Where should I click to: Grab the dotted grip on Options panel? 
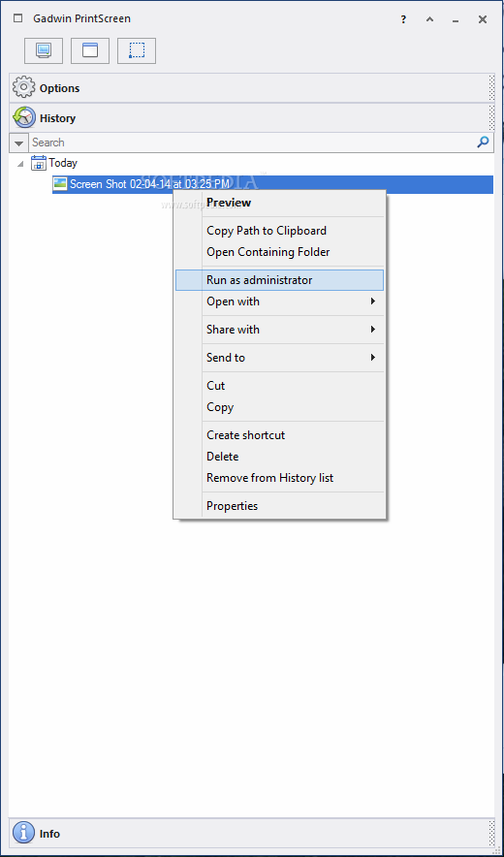coord(491,88)
